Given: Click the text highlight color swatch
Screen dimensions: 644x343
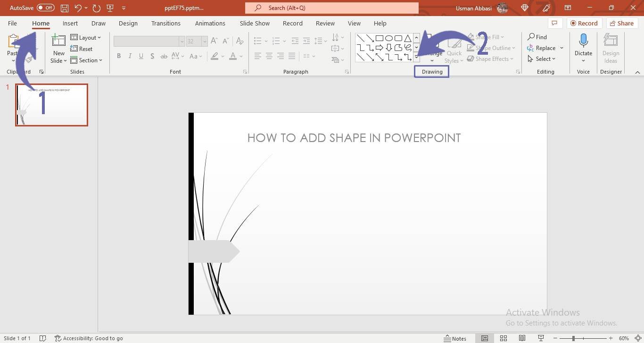Looking at the screenshot, I should tap(215, 56).
